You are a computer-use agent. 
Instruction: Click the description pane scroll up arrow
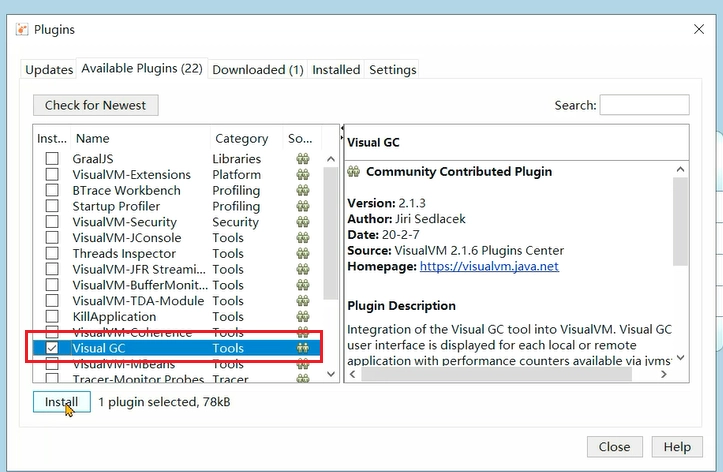(680, 170)
